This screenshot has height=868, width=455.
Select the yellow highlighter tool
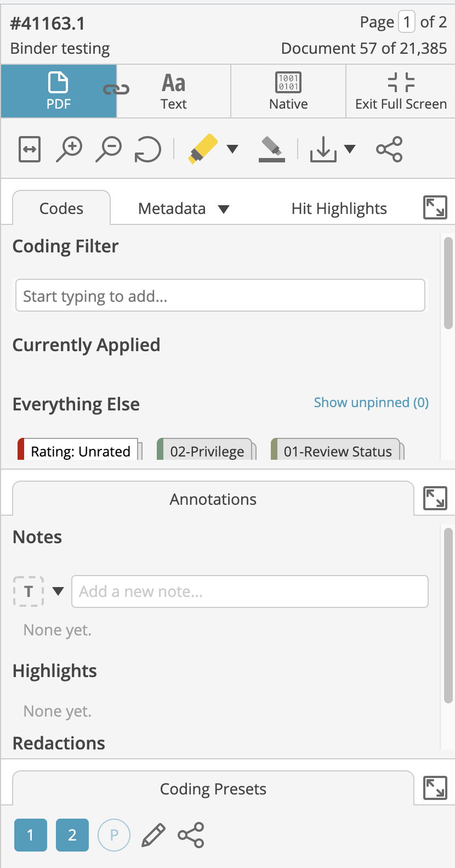pos(203,149)
